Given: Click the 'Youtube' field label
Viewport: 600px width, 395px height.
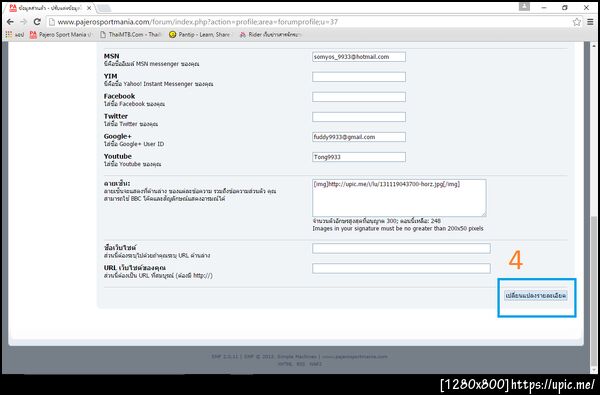Looking at the screenshot, I should click(118, 156).
